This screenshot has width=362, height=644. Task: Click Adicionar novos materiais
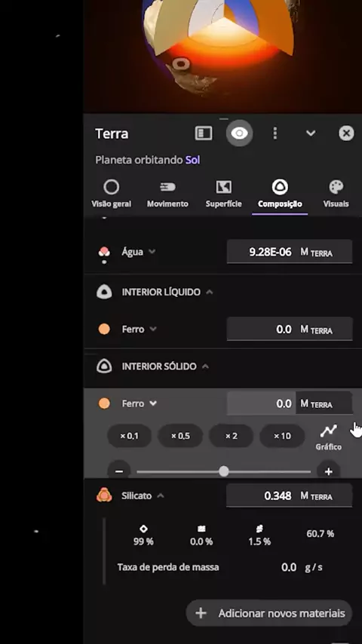(269, 613)
